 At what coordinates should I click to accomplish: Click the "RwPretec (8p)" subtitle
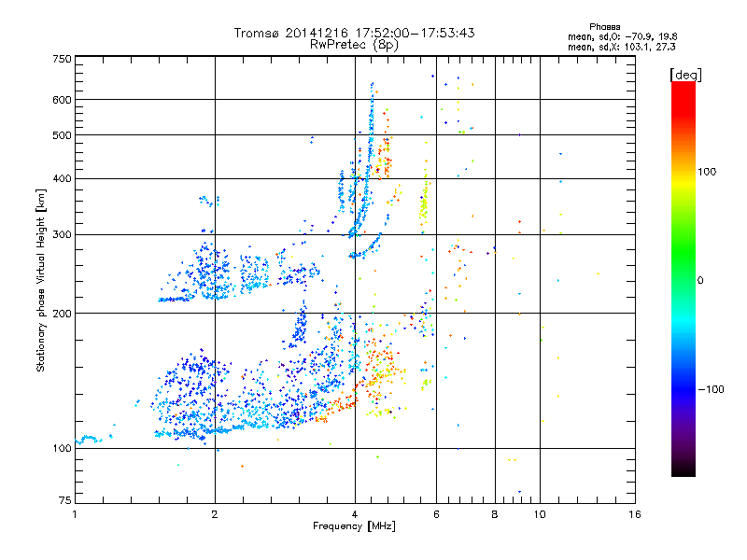coord(354,45)
